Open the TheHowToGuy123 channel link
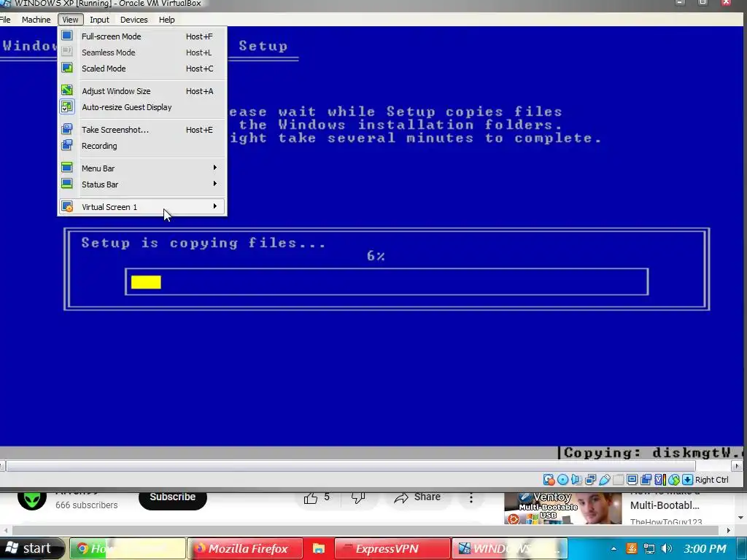Viewport: 747px width, 560px height. [666, 522]
